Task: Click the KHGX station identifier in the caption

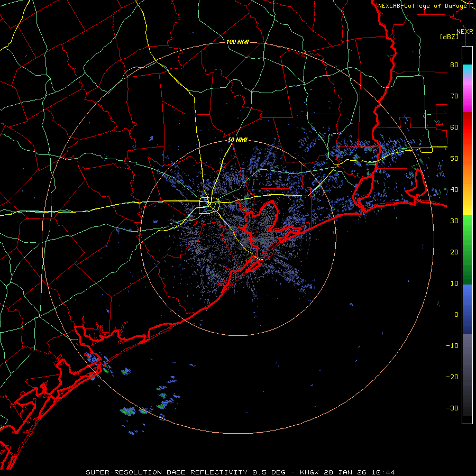Action: coord(309,472)
